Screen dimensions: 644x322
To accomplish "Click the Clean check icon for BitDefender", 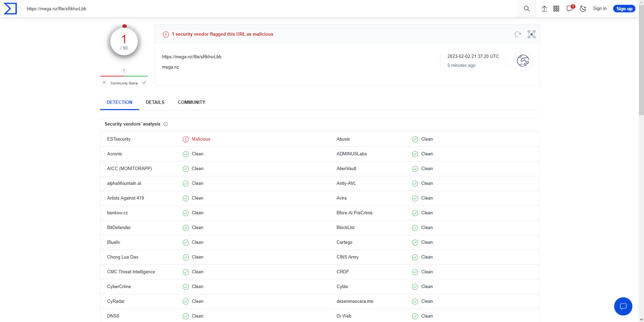I will click(186, 228).
